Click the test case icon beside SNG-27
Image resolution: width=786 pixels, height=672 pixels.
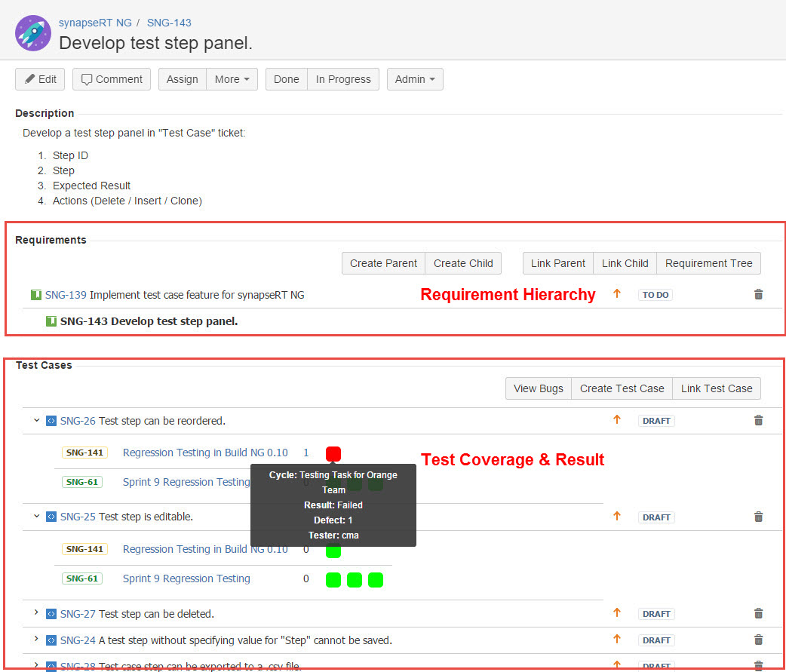coord(51,614)
